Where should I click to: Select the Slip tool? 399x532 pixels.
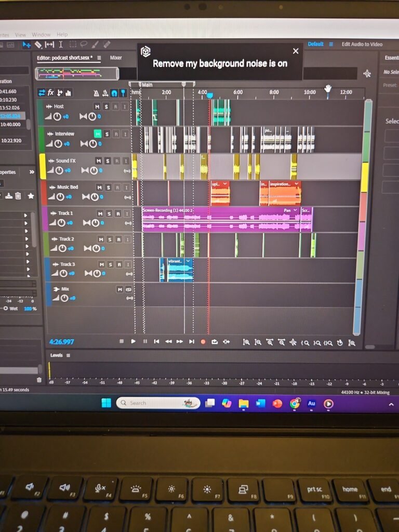49,45
